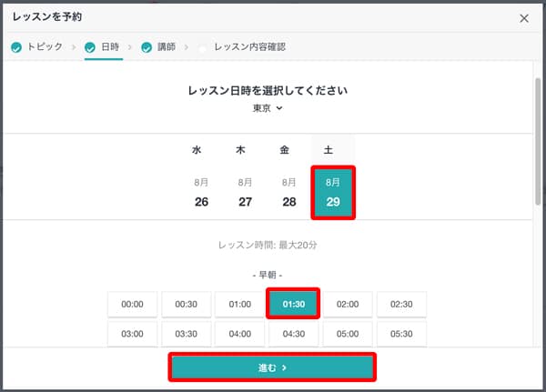The image size is (546, 392).
Task: Choose Friday 8月 28 date
Action: coord(289,193)
